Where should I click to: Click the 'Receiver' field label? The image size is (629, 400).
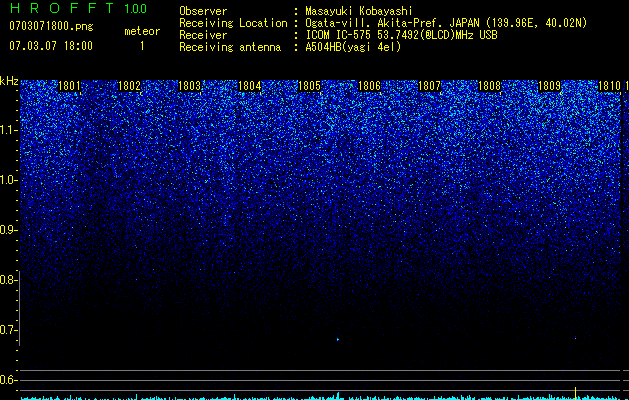click(203, 35)
